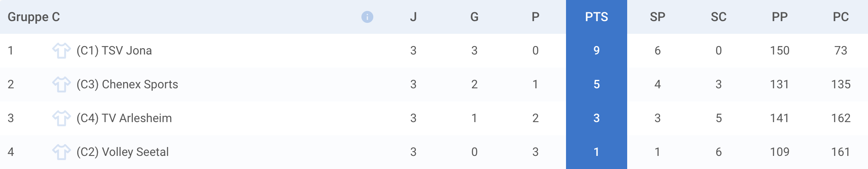
Task: Click Volley Seetal's 1 point cell
Action: pos(596,152)
